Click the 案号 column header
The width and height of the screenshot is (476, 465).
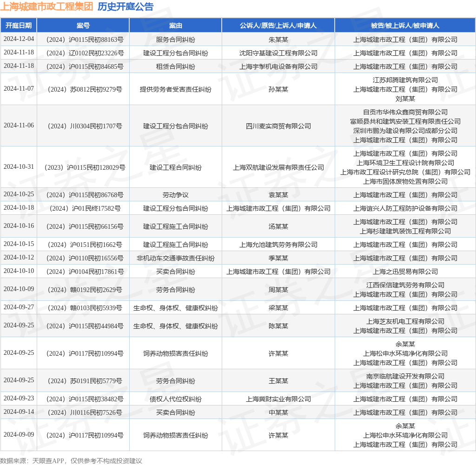[x=83, y=26]
